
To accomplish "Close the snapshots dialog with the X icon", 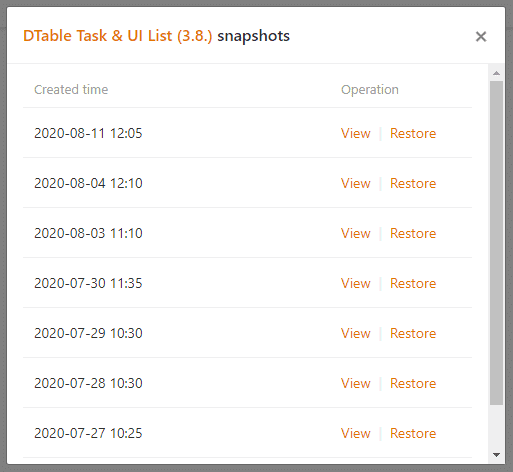I will [481, 36].
